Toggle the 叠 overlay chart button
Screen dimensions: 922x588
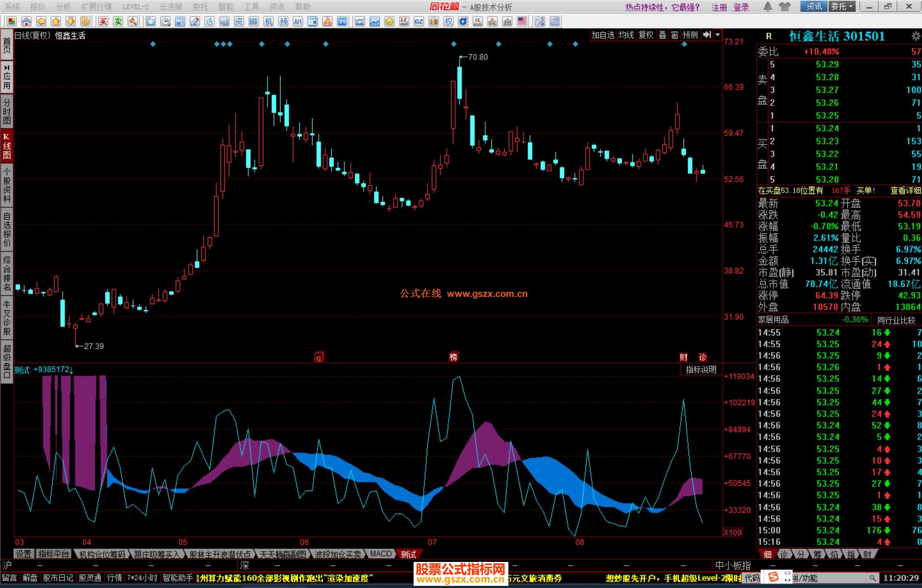pos(662,35)
